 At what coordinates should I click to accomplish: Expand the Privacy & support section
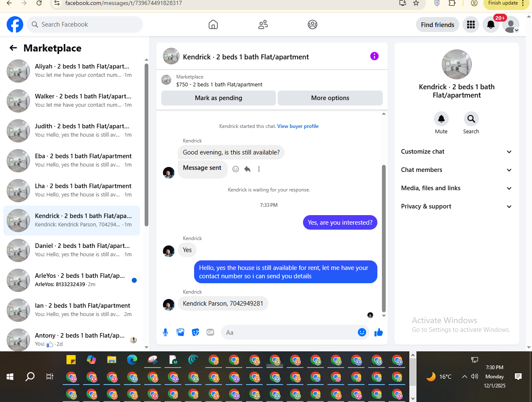pos(456,206)
